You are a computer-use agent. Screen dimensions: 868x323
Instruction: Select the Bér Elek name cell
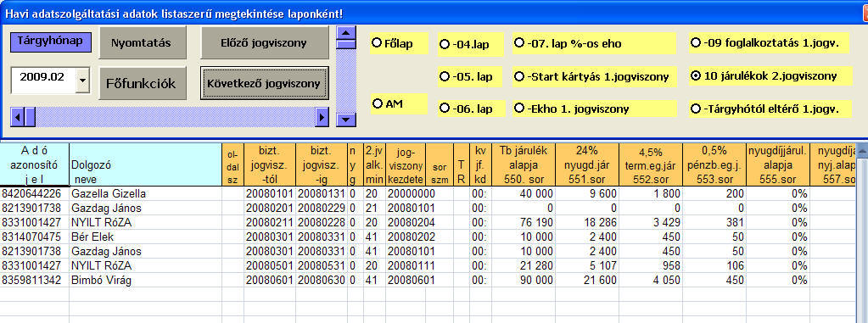[146, 237]
